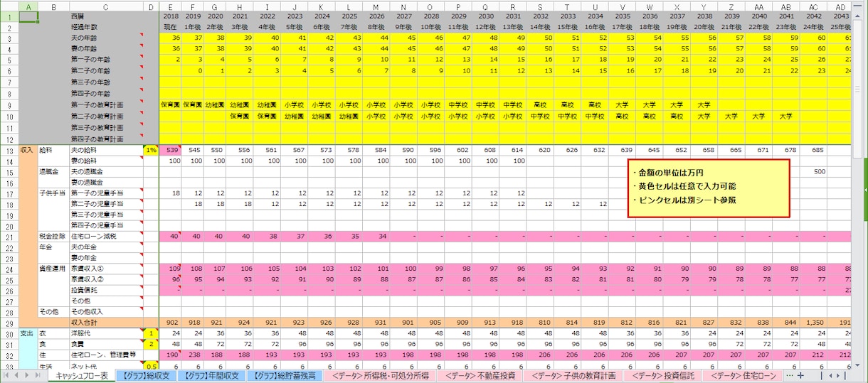Select the yellow 0.5 cell in column D
This screenshot has height=383, width=868.
pos(151,366)
